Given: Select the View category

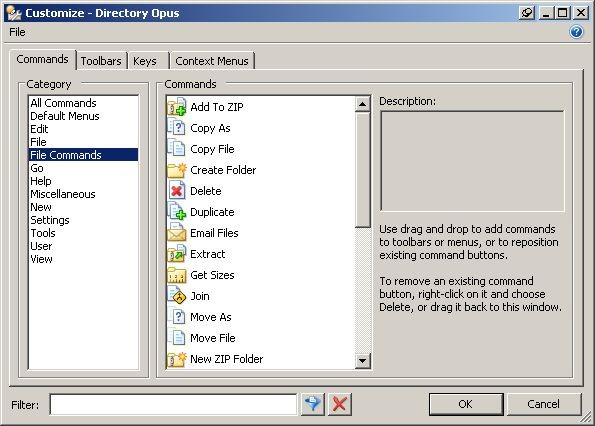Looking at the screenshot, I should pyautogui.click(x=41, y=259).
